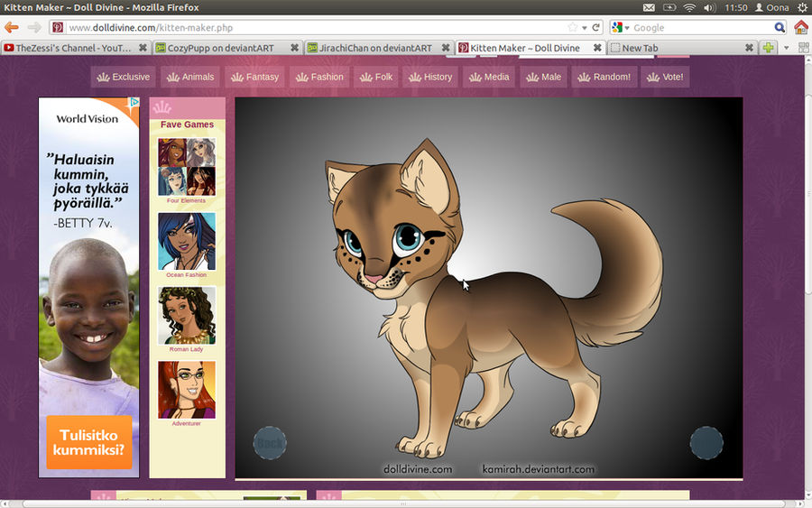The image size is (812, 508).
Task: Click the Vote! button
Action: (x=665, y=77)
